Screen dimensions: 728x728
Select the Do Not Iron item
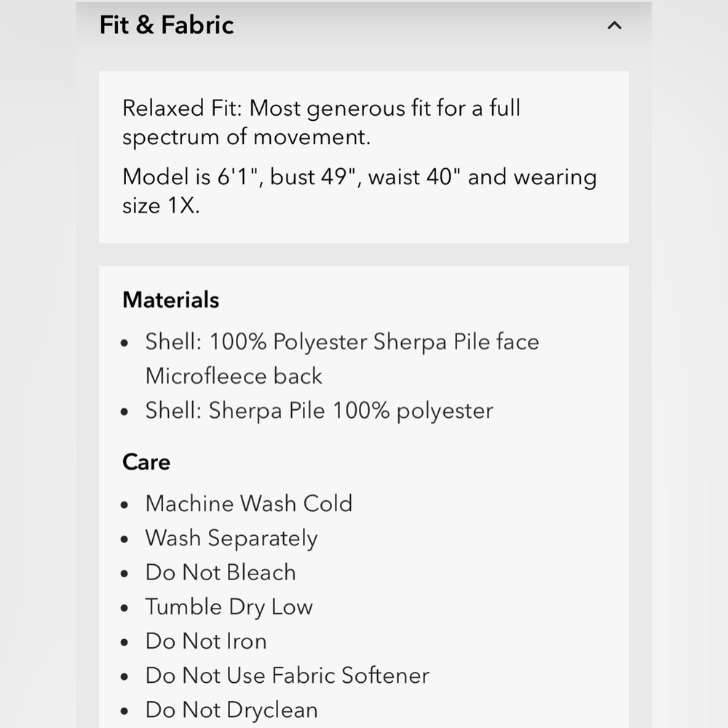click(206, 641)
